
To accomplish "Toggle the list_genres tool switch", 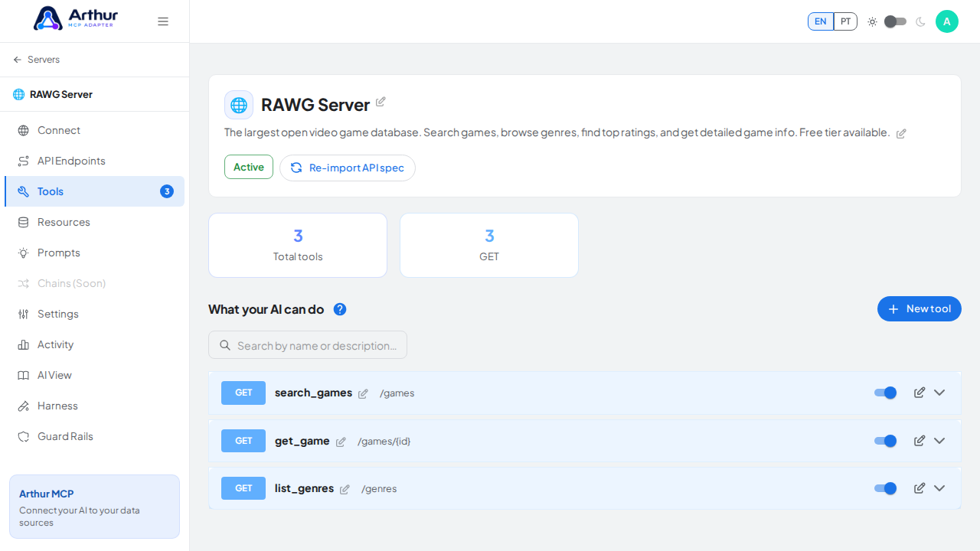I will (x=885, y=488).
